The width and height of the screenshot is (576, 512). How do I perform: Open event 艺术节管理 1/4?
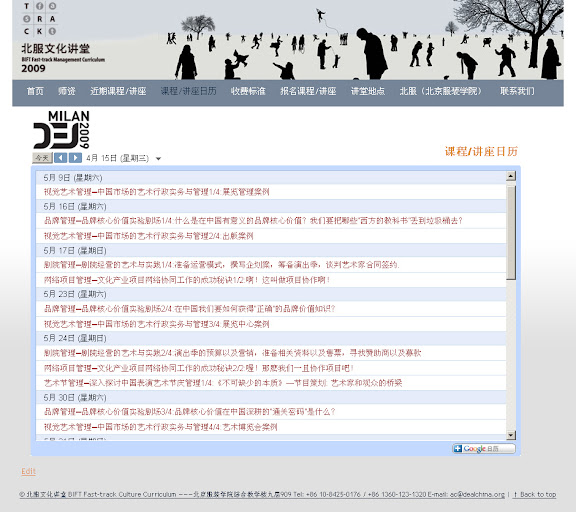[223, 383]
